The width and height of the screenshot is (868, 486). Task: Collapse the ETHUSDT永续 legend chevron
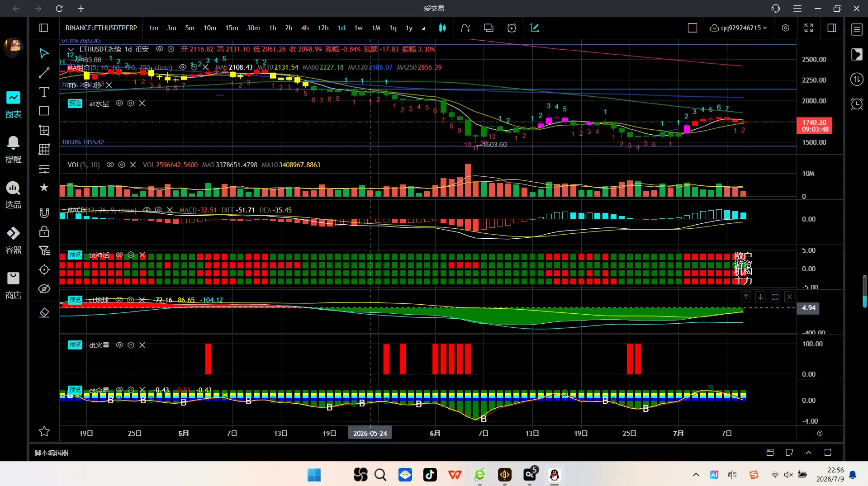71,49
